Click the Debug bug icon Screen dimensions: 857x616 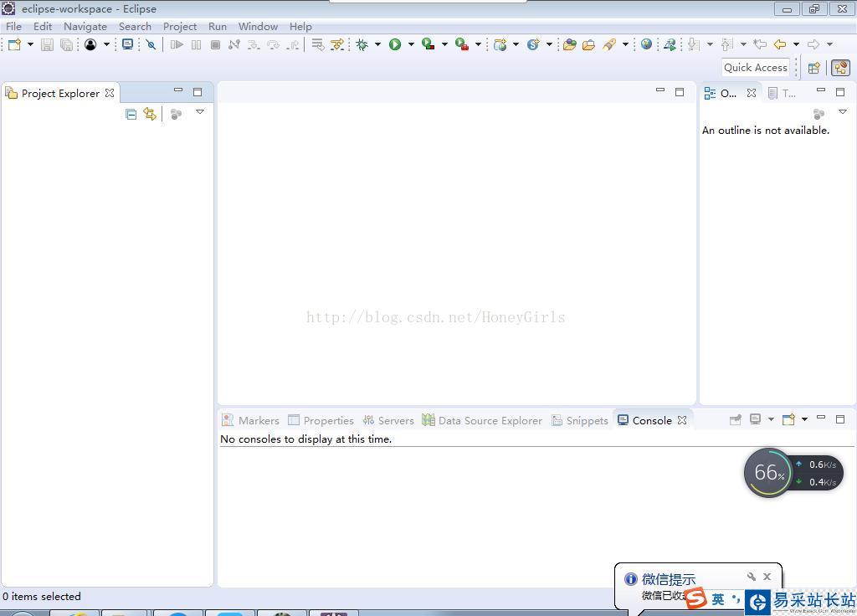[362, 44]
